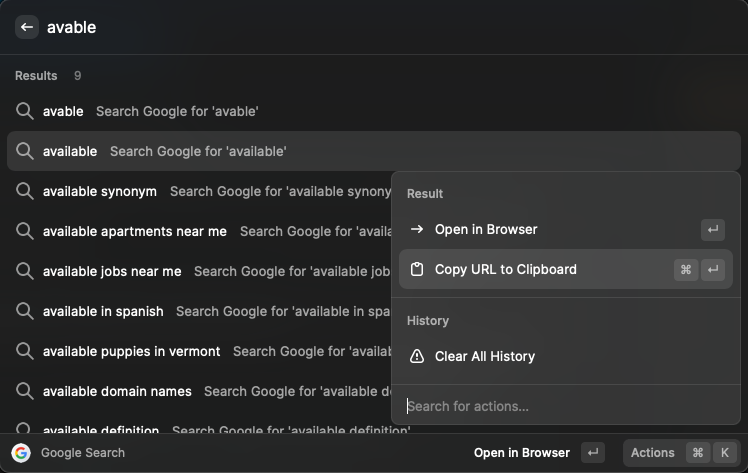The image size is (748, 473).
Task: Select the 'avable' search result row
Action: point(374,111)
